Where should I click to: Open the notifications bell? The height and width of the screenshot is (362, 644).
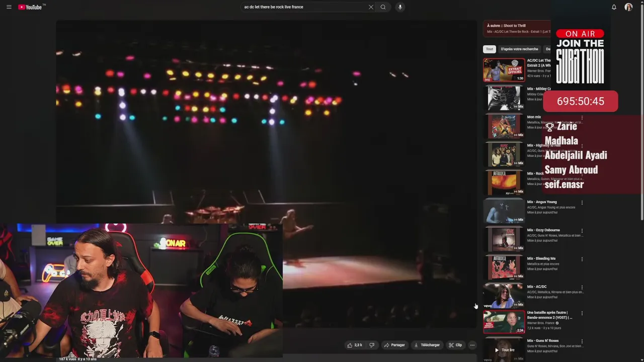pos(614,7)
